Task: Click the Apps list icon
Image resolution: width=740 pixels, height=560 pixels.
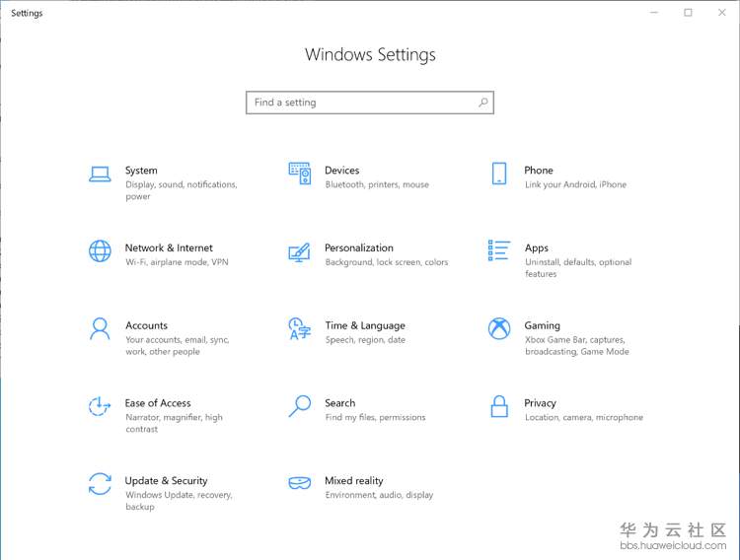Action: pos(499,250)
